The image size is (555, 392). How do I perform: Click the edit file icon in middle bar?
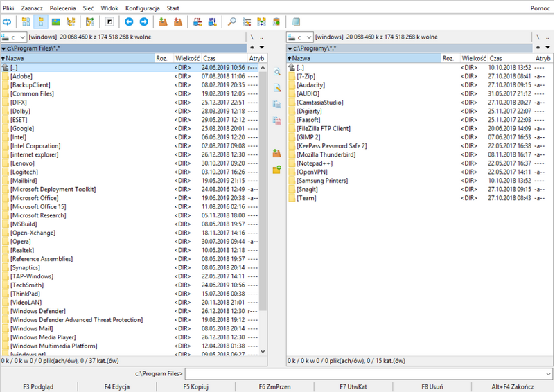276,88
